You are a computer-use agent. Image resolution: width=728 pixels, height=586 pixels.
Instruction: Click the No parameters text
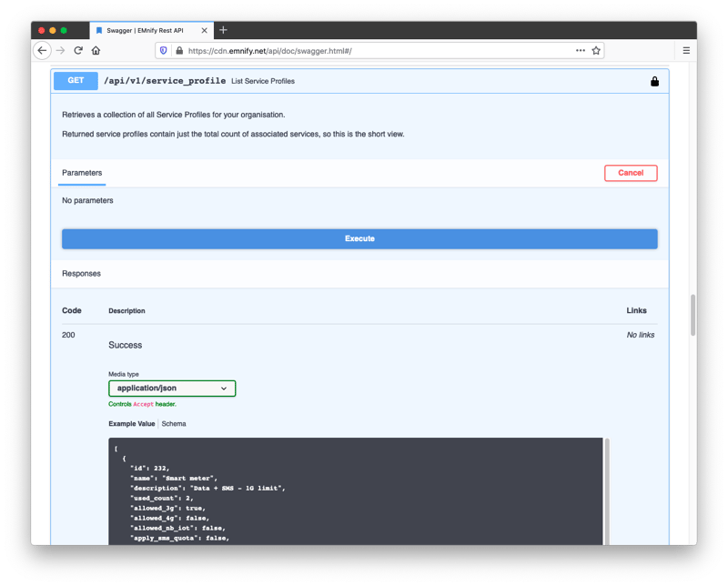point(87,200)
